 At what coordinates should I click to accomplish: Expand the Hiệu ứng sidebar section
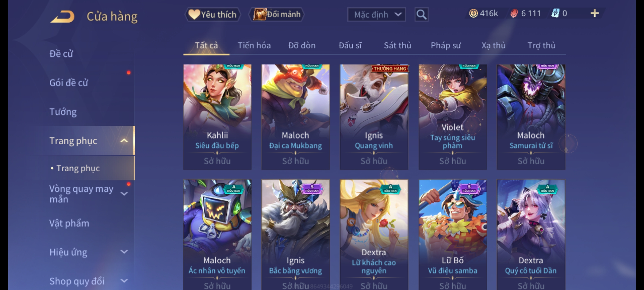tap(124, 252)
